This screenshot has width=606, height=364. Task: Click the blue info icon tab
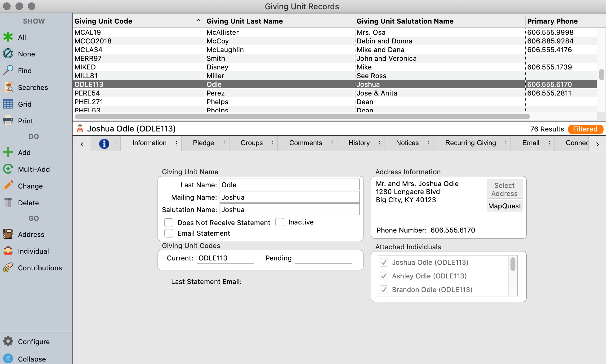104,144
